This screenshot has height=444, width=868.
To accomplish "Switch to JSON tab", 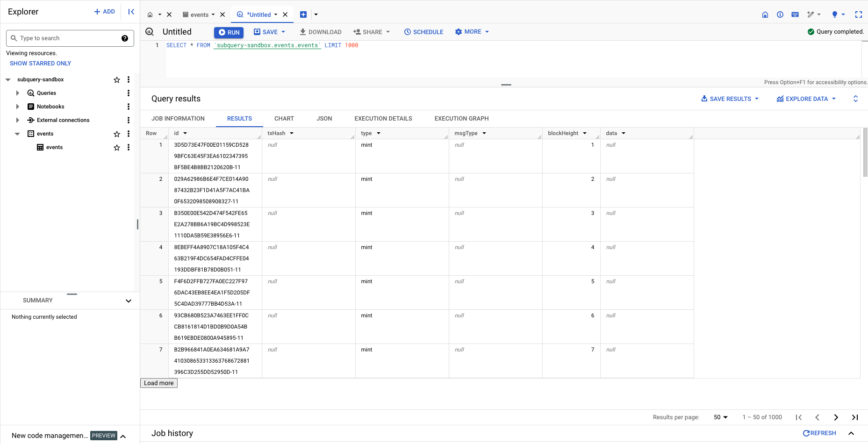I will [x=324, y=119].
